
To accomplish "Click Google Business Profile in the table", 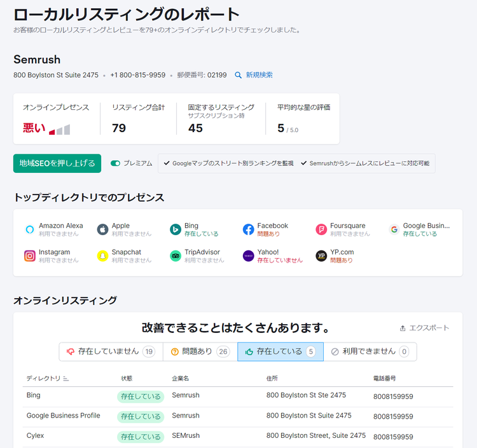I will pos(63,416).
